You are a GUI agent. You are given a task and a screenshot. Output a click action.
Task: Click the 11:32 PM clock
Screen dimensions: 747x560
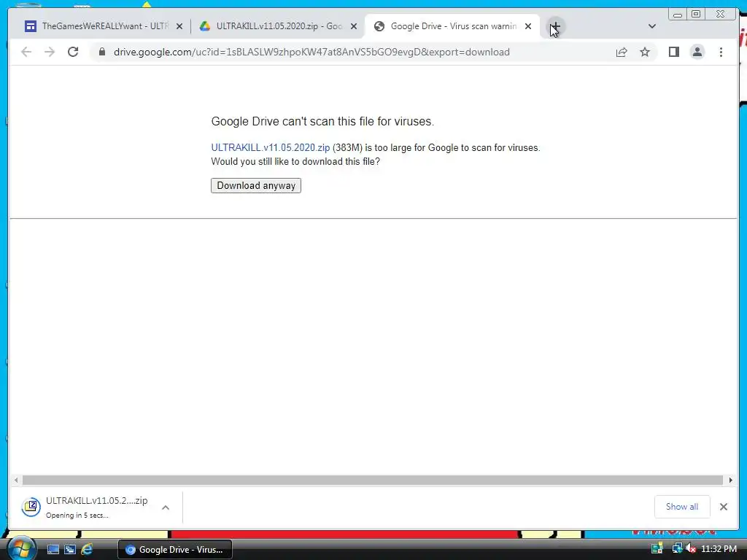click(719, 549)
